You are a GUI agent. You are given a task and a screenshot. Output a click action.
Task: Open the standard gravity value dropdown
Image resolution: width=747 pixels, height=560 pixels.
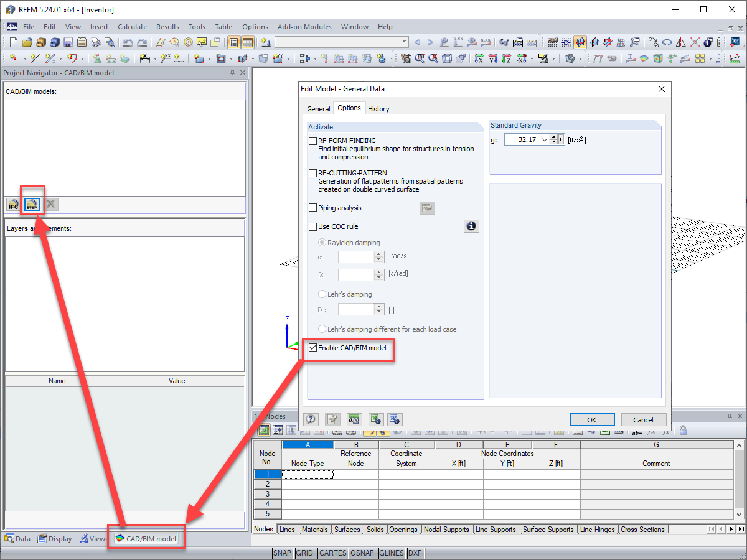click(x=544, y=139)
